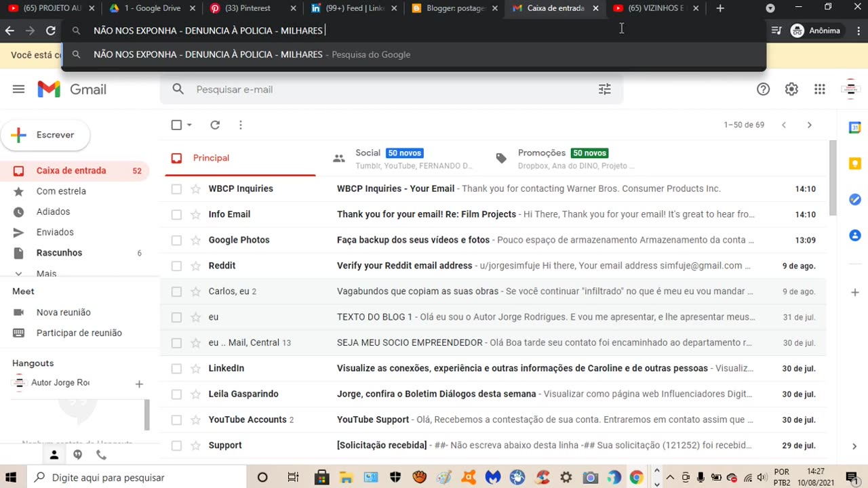868x488 pixels.
Task: Click the Escrever compose button
Action: 45,135
